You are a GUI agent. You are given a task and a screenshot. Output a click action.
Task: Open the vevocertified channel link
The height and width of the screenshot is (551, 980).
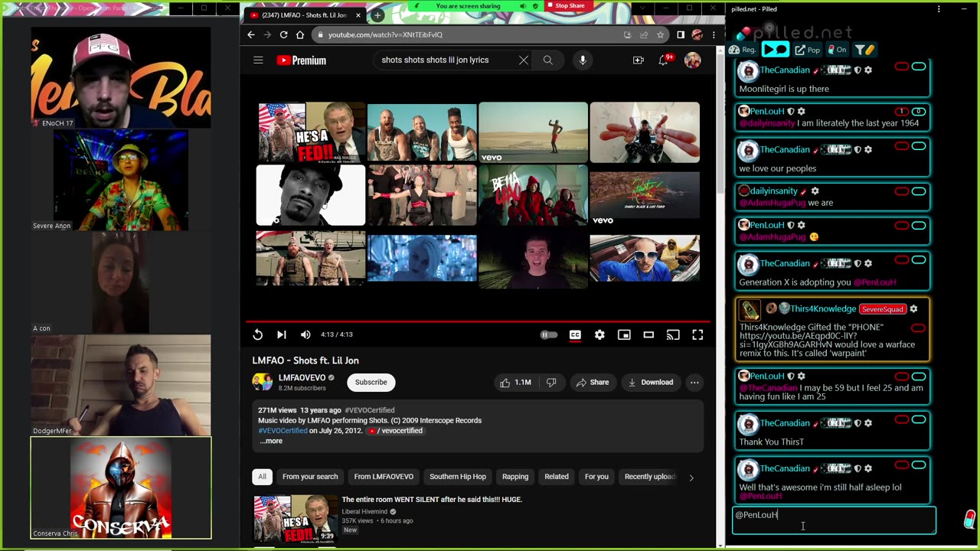(395, 431)
